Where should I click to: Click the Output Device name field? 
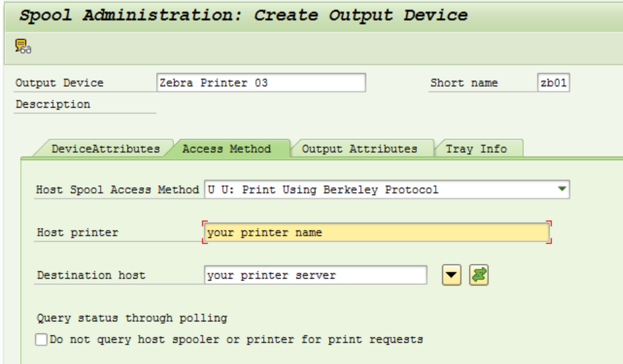pyautogui.click(x=261, y=83)
